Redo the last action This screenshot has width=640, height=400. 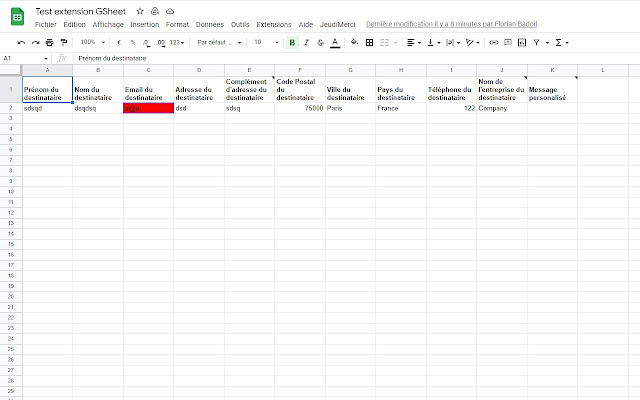click(x=36, y=42)
